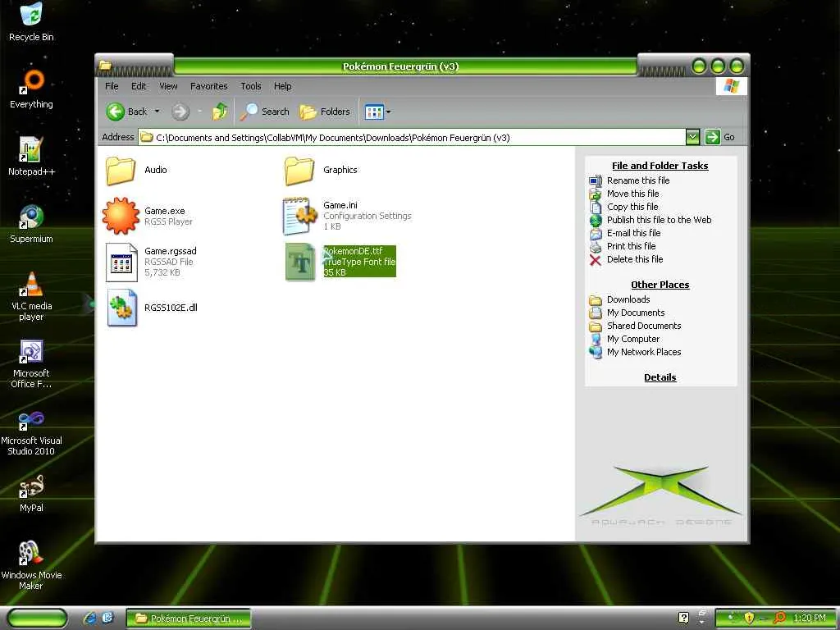This screenshot has width=840, height=630.
Task: Go to My Computer link
Action: (633, 339)
